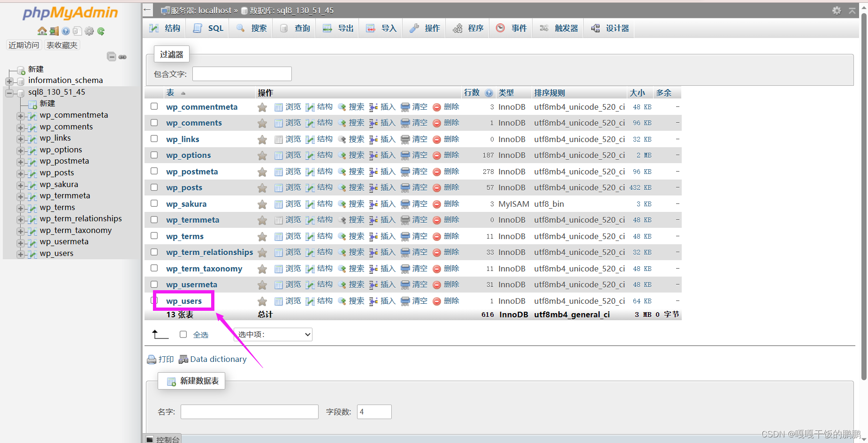Sort by 表 column header
This screenshot has height=443, width=868.
pyautogui.click(x=170, y=93)
